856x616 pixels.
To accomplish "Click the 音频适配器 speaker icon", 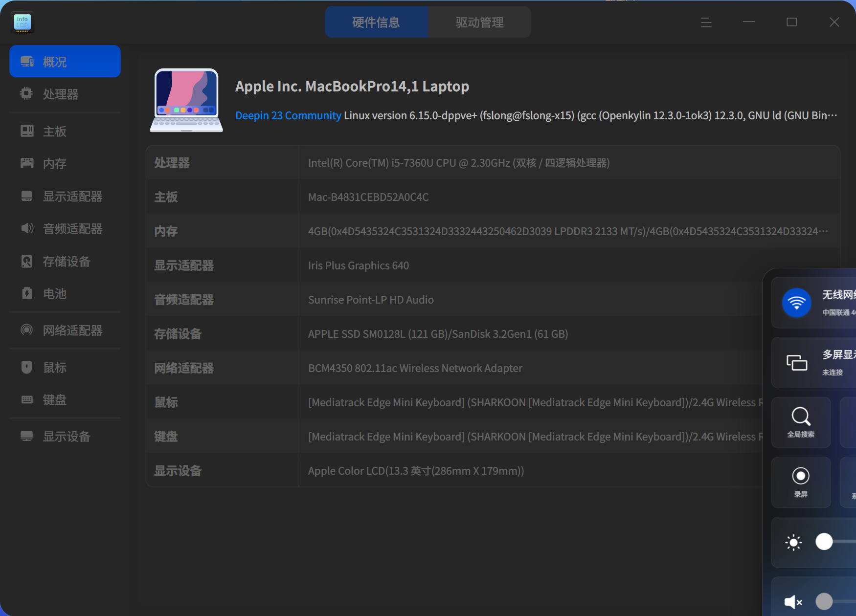I will (27, 228).
